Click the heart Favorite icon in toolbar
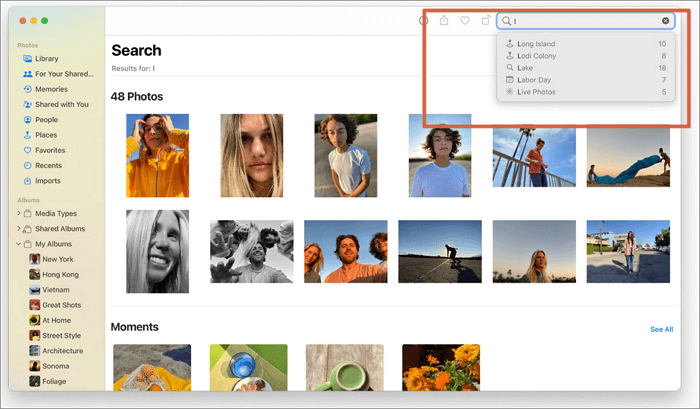 tap(465, 20)
